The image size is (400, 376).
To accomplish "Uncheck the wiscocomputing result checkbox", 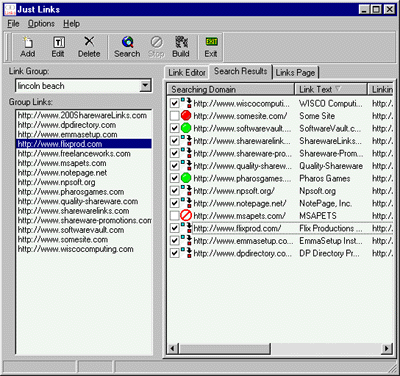I will pyautogui.click(x=174, y=103).
